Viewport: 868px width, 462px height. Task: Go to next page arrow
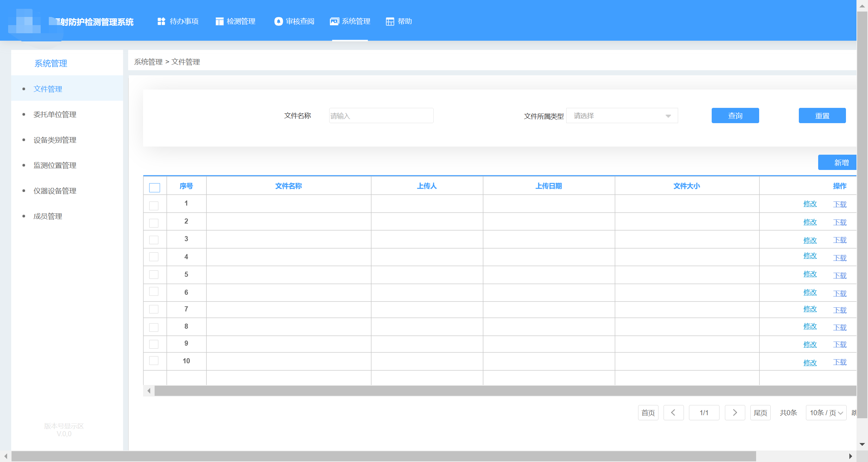[x=735, y=412]
